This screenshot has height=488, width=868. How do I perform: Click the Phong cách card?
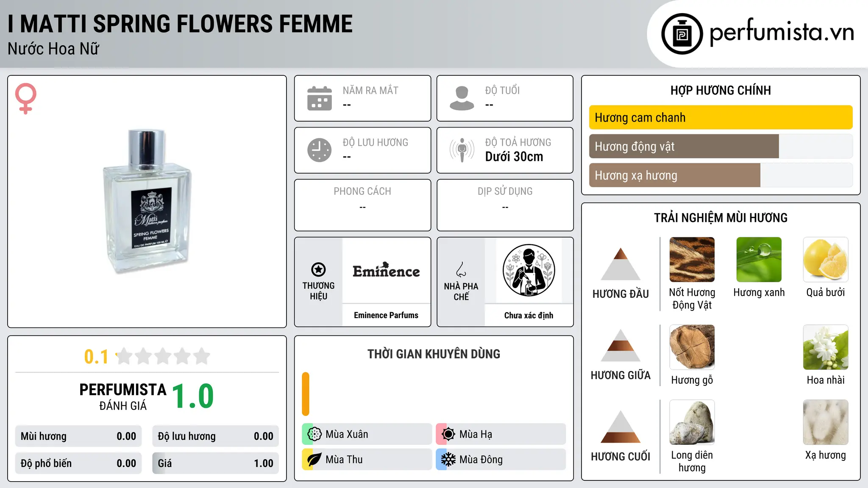[362, 205]
